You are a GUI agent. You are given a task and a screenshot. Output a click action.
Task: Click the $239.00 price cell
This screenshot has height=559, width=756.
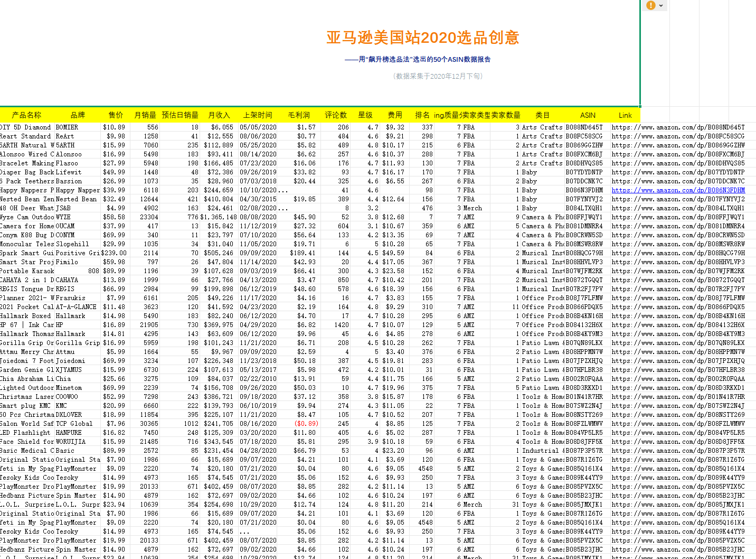114,253
